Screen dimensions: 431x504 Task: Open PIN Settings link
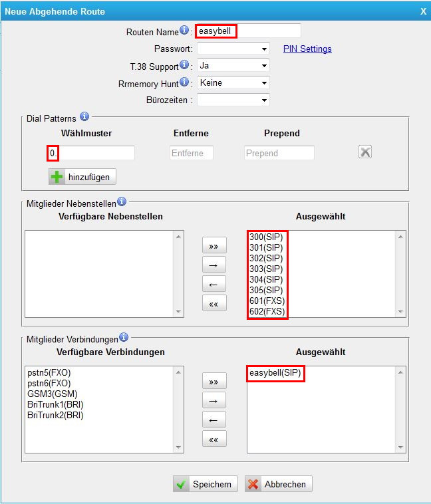pos(307,49)
